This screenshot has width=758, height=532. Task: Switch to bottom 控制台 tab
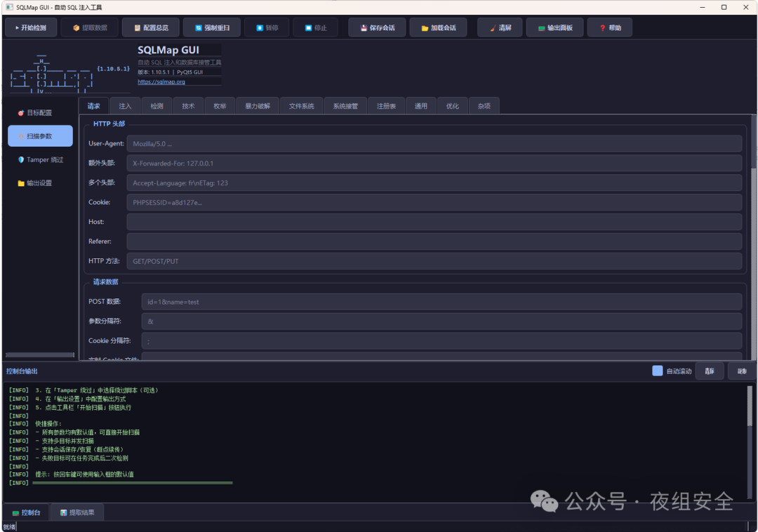(x=26, y=512)
